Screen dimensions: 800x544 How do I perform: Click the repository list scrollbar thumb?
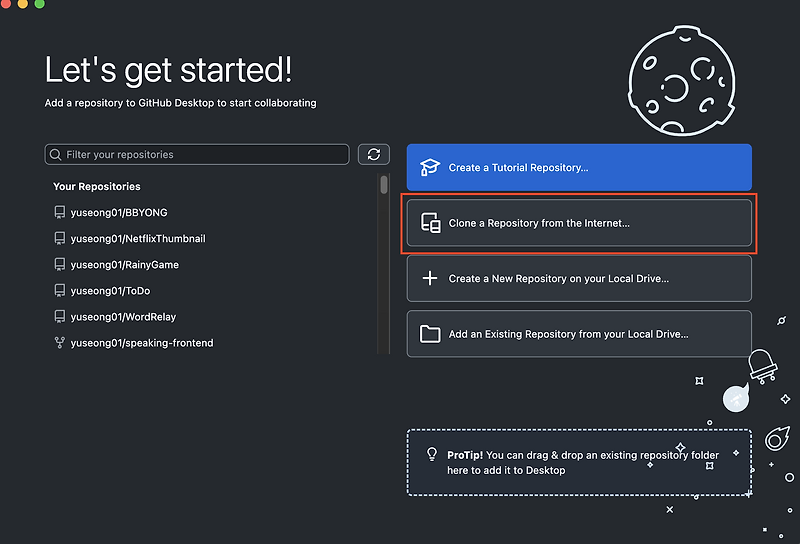[384, 184]
